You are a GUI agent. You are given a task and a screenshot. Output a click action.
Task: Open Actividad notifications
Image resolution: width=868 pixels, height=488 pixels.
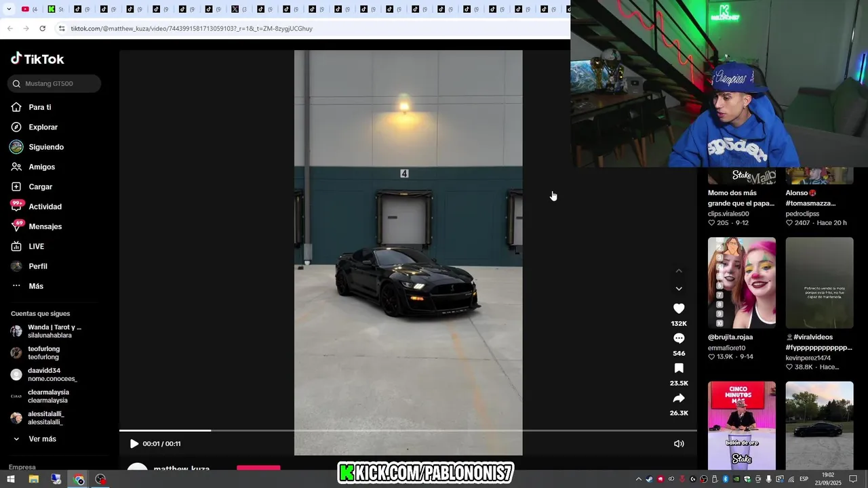pyautogui.click(x=45, y=207)
